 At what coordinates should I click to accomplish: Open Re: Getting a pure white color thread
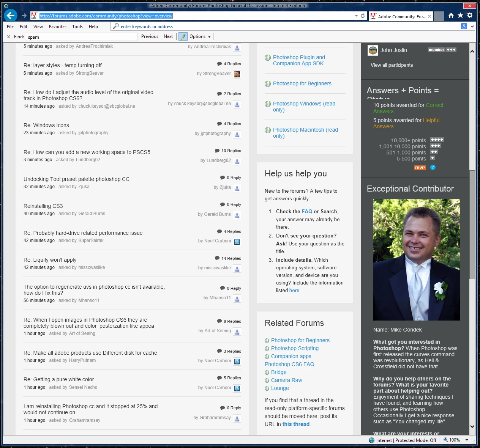(x=58, y=379)
